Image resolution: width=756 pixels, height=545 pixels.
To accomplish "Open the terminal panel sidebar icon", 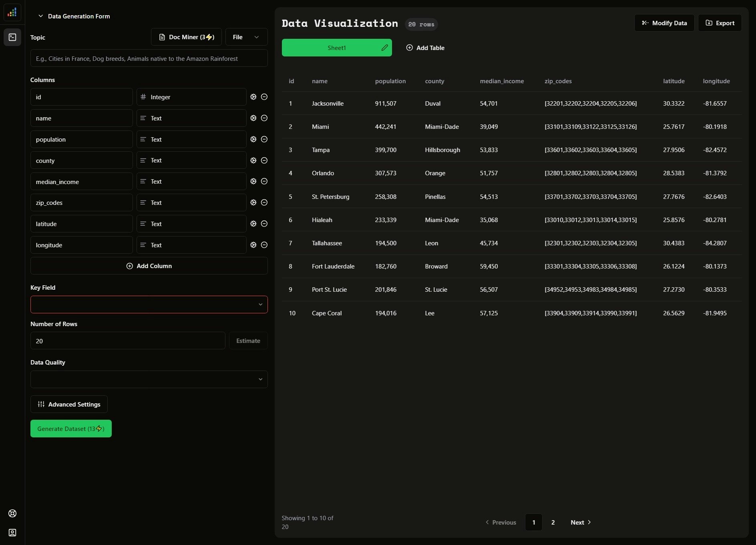I will point(12,37).
